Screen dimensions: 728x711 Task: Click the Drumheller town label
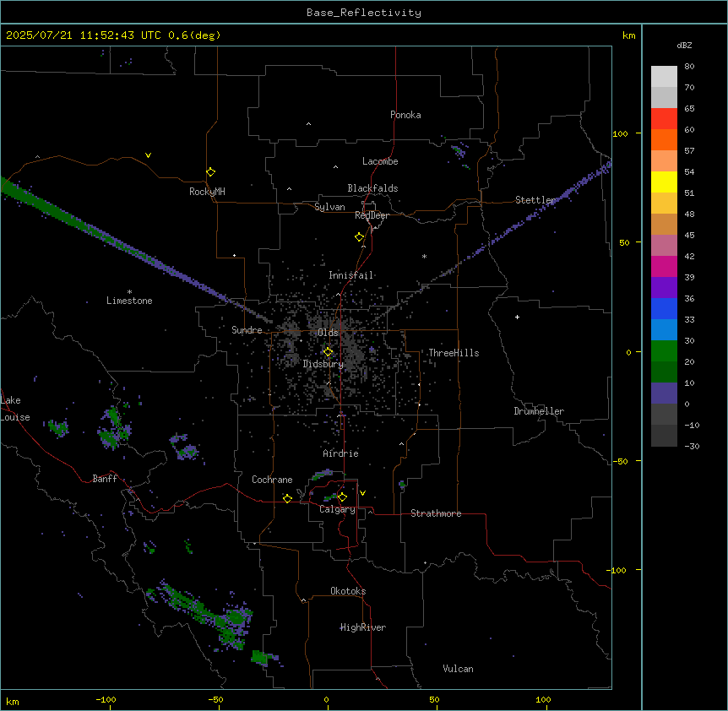[539, 411]
